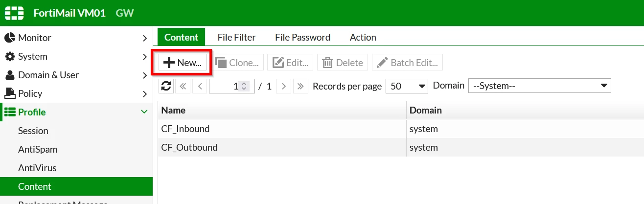The height and width of the screenshot is (204, 644).
Task: Click the New... button
Action: [182, 63]
